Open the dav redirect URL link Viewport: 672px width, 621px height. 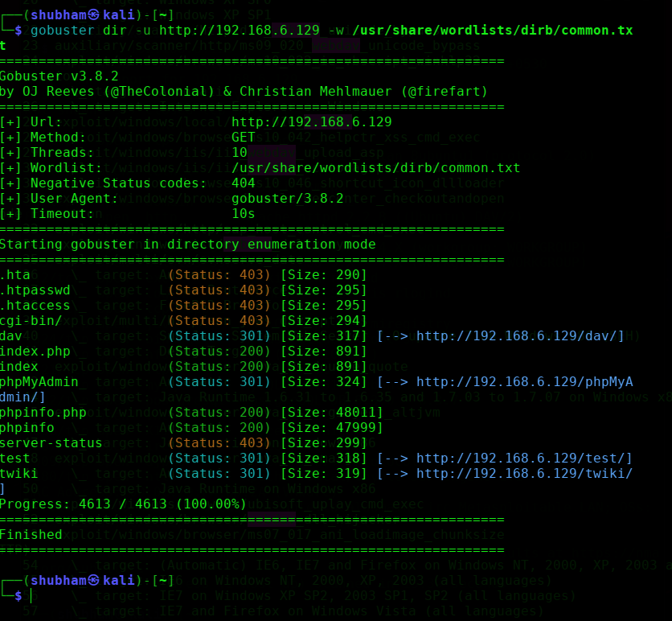coord(519,335)
